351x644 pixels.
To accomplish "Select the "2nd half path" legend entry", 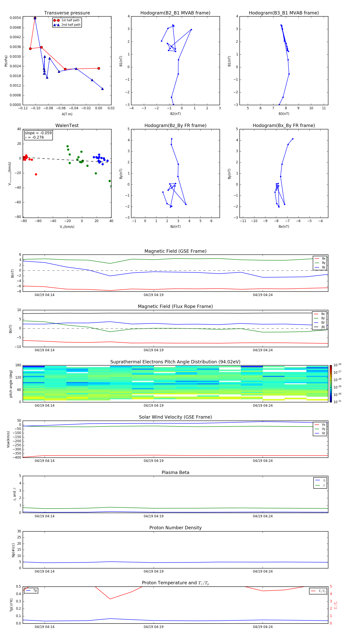I will pyautogui.click(x=67, y=25).
